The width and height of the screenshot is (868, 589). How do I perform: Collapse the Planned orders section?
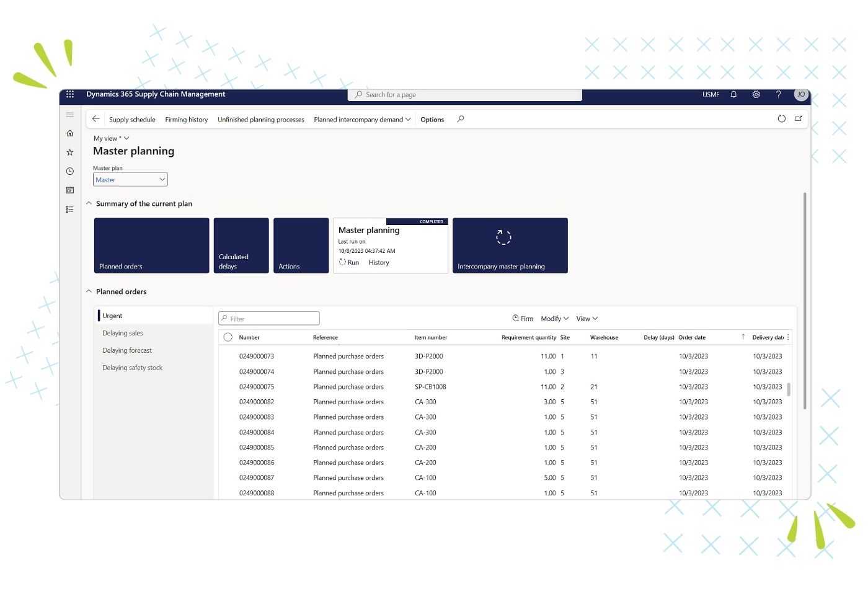[89, 291]
